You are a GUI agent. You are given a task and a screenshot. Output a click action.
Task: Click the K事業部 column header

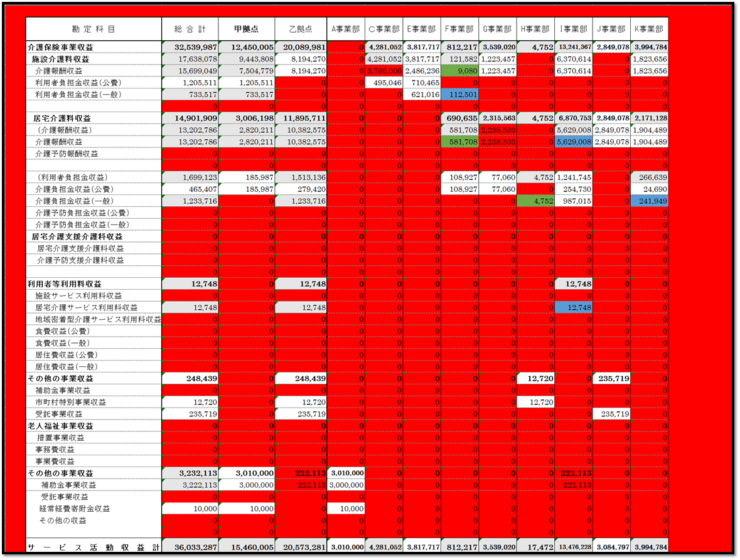tap(650, 29)
